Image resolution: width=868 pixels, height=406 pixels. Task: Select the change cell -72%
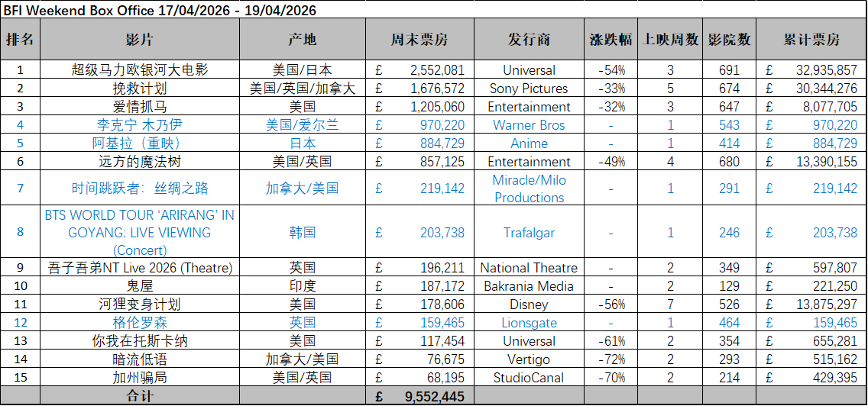pyautogui.click(x=611, y=359)
